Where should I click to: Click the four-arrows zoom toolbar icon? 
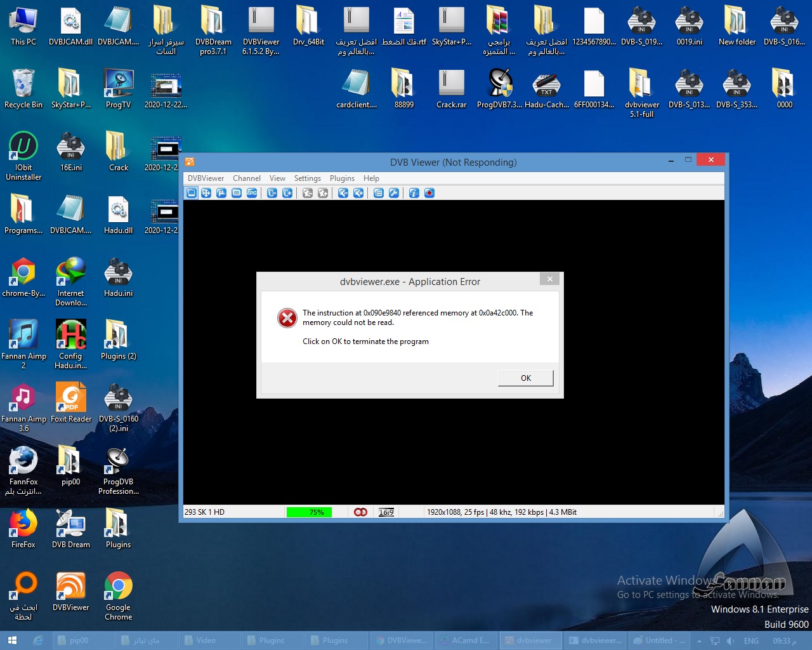coord(206,193)
